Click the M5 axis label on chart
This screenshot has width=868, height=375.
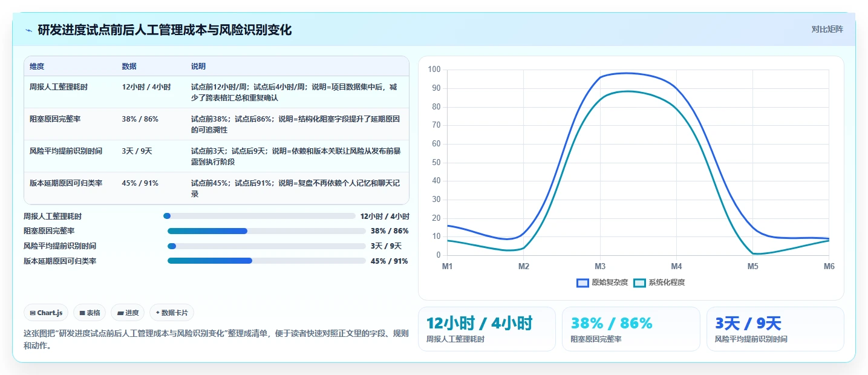click(x=752, y=266)
